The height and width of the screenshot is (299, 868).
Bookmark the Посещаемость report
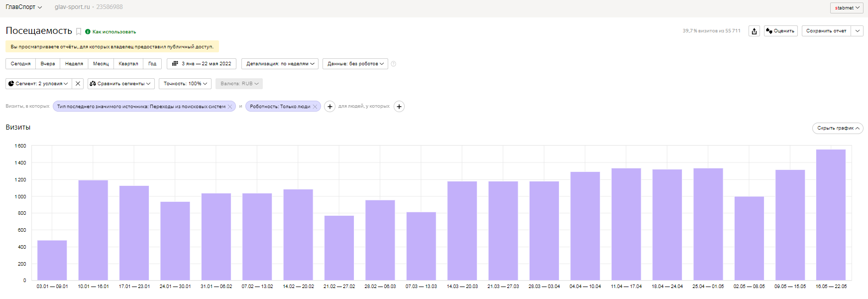[x=79, y=31]
